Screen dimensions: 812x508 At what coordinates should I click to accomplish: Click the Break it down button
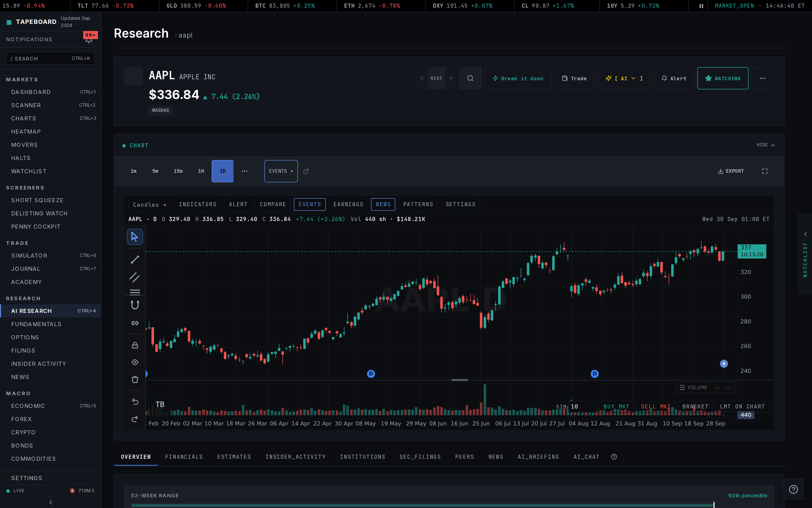tap(518, 78)
